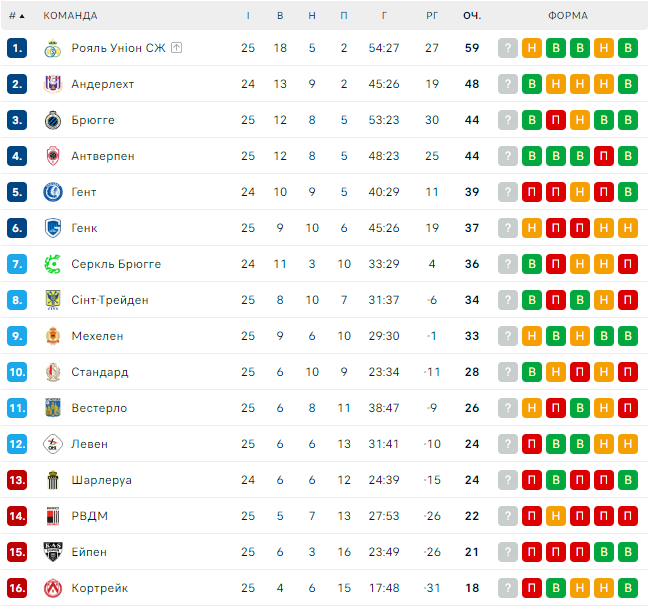Click the Антверпен club crest
Viewport: 653px width, 608px height.
53,156
